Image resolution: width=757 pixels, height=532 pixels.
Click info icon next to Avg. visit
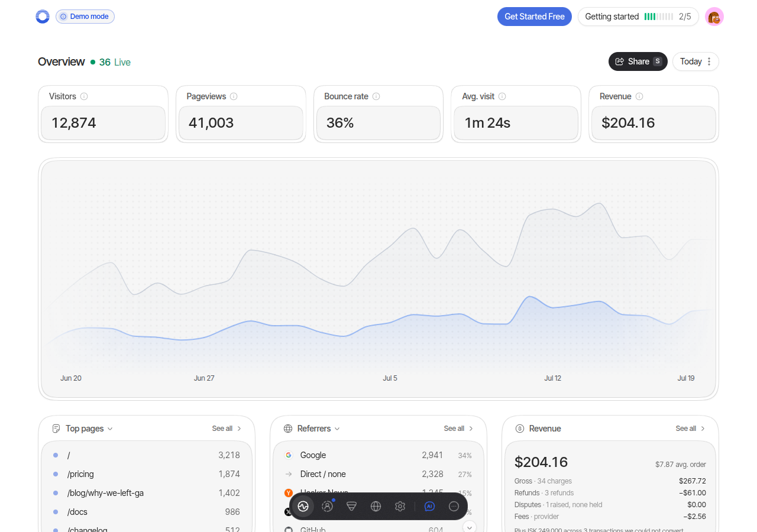click(502, 96)
